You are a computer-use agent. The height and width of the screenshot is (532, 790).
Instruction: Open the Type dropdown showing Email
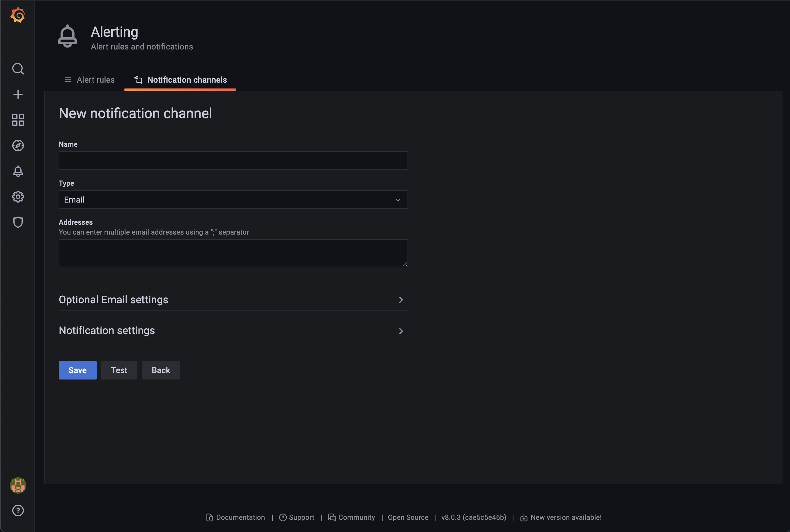coord(233,200)
